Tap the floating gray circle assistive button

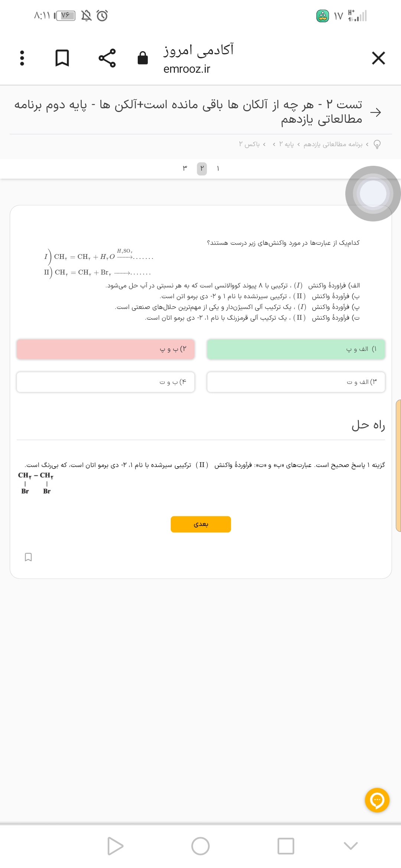(373, 194)
